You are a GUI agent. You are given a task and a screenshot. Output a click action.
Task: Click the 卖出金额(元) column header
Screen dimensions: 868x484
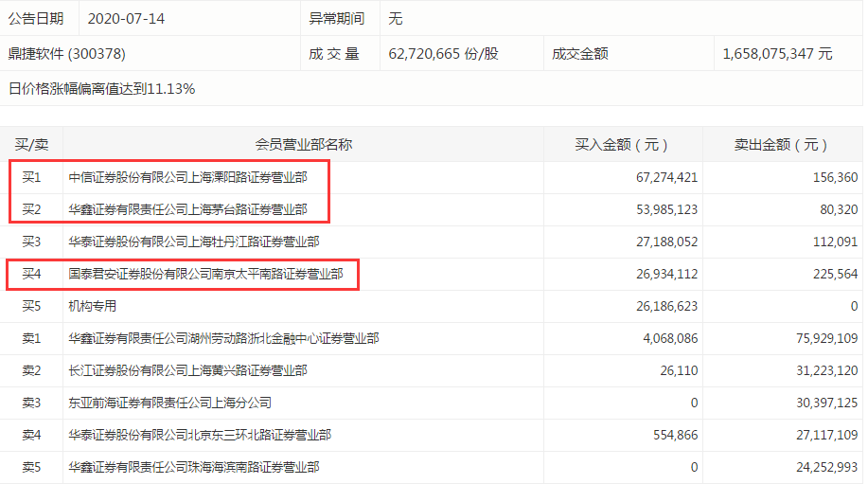coord(781,145)
